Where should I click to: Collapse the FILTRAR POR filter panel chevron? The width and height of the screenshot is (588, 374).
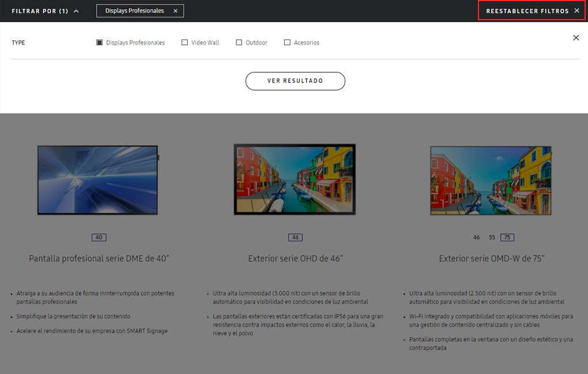click(76, 12)
